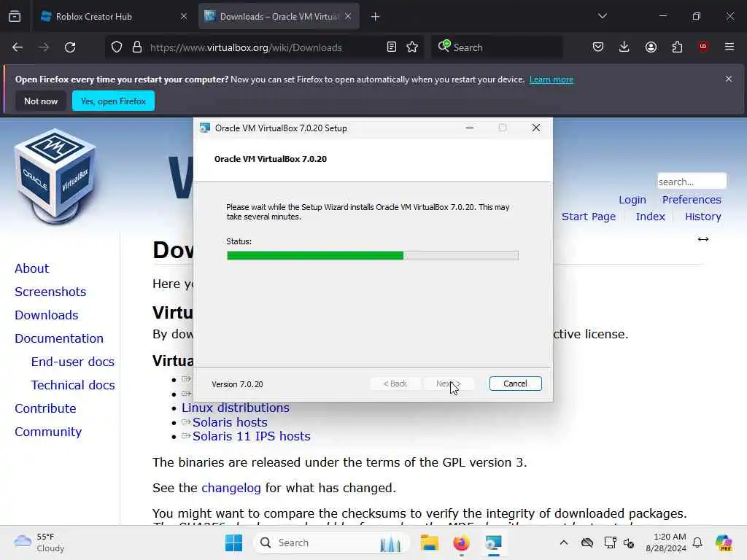
Task: Open File Explorer from the taskbar
Action: pyautogui.click(x=429, y=542)
